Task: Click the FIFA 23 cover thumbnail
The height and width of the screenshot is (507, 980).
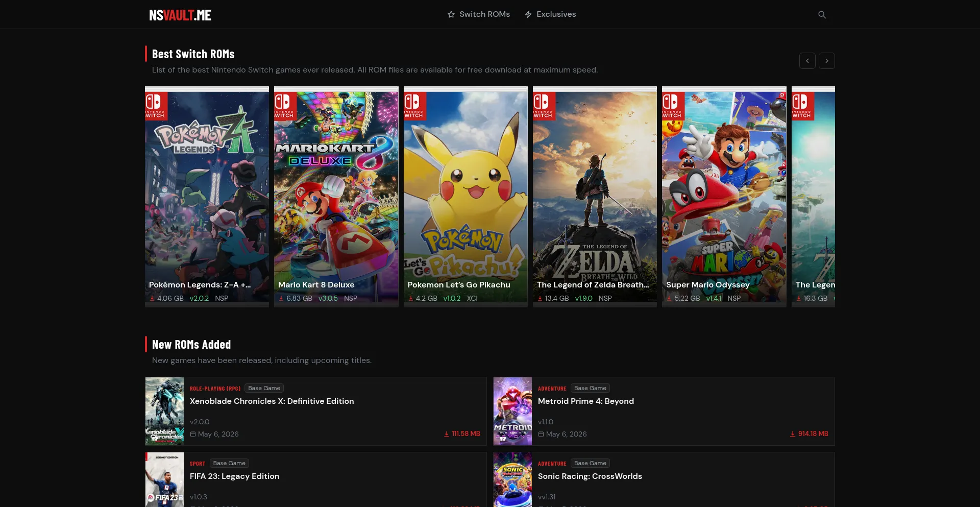Action: [x=164, y=480]
